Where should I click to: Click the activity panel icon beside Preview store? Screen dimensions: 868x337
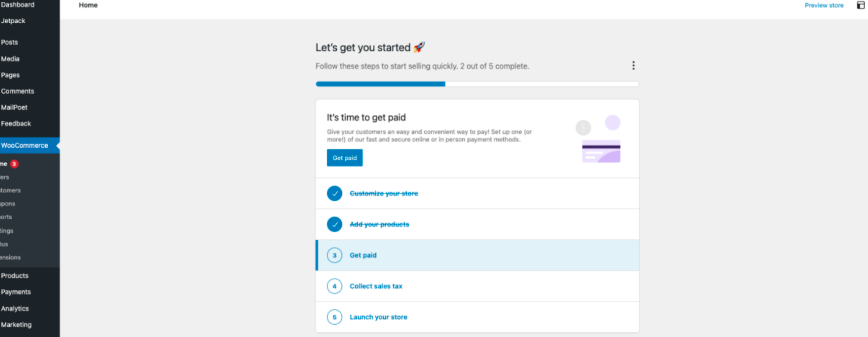[860, 6]
